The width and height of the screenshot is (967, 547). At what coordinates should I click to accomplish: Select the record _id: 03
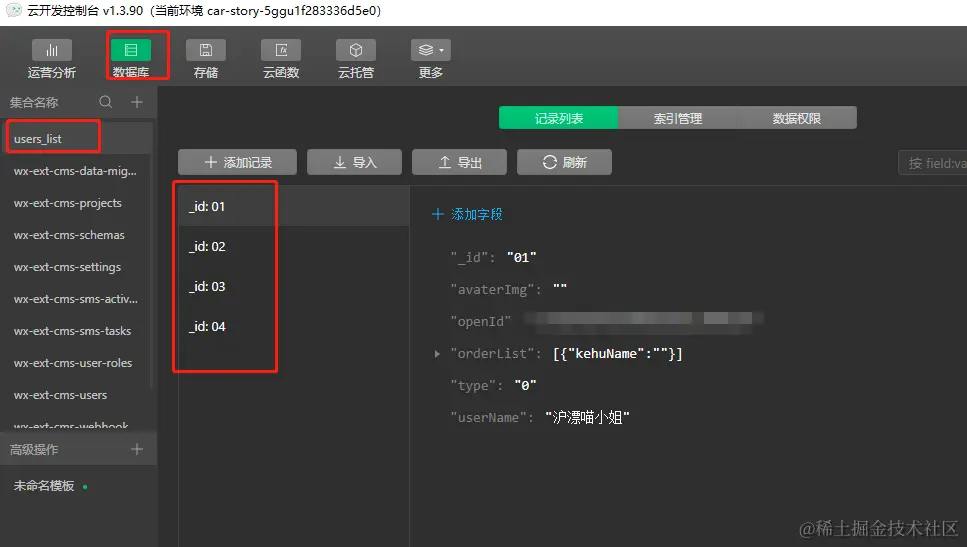coord(207,287)
